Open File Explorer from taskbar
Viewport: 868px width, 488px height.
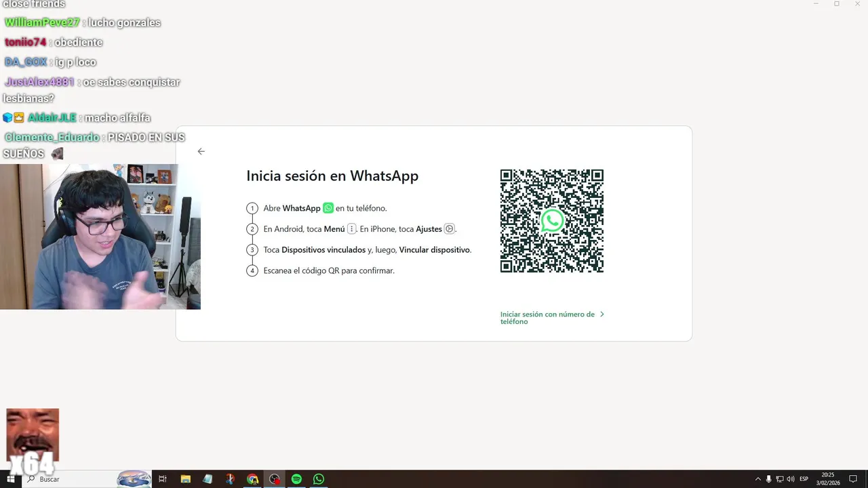[x=185, y=479]
